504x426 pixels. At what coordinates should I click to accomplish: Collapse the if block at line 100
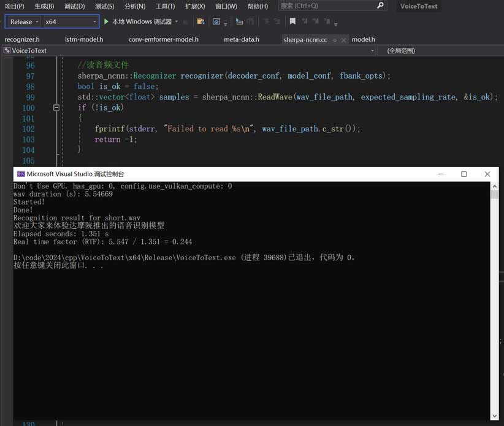pyautogui.click(x=56, y=107)
